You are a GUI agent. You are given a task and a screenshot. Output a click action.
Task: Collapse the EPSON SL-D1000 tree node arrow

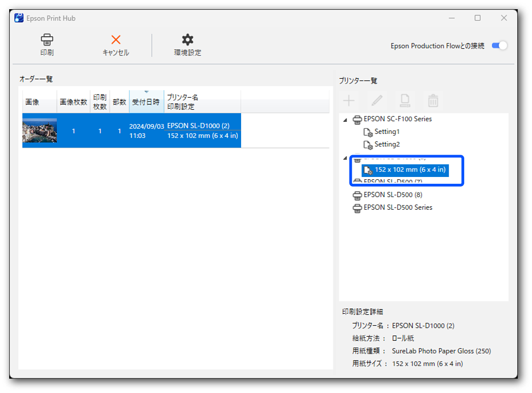click(x=345, y=158)
